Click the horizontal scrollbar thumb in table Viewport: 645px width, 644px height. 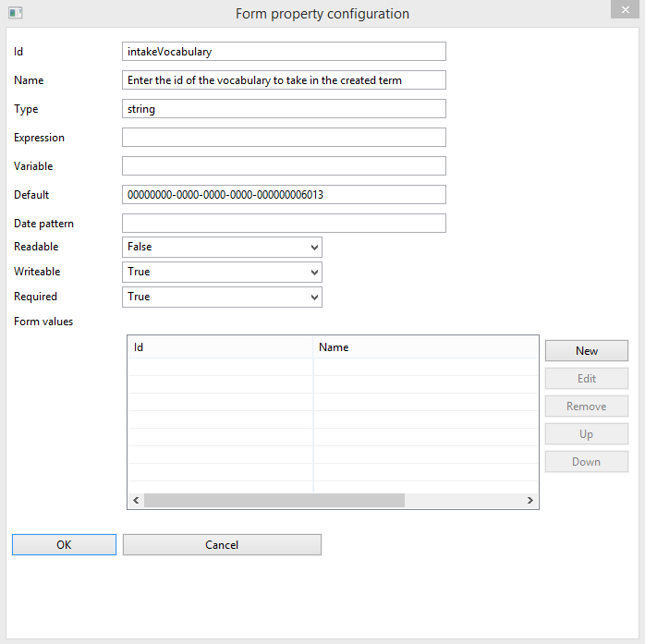(x=274, y=501)
